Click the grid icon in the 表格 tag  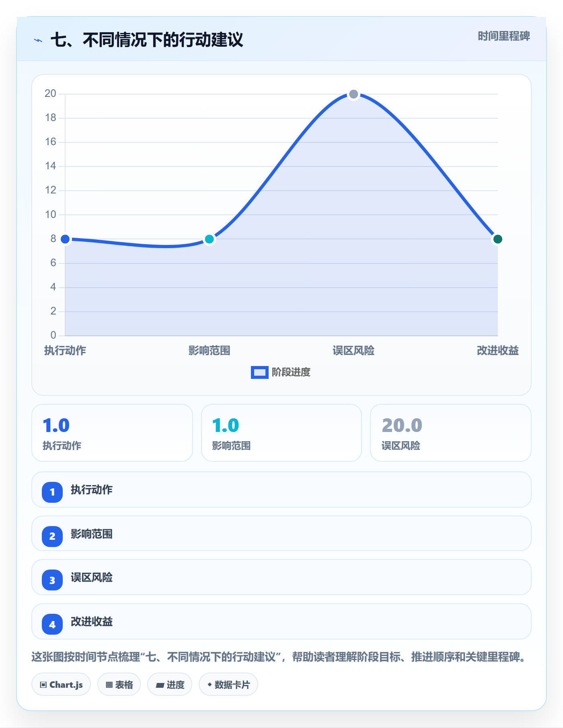click(109, 685)
